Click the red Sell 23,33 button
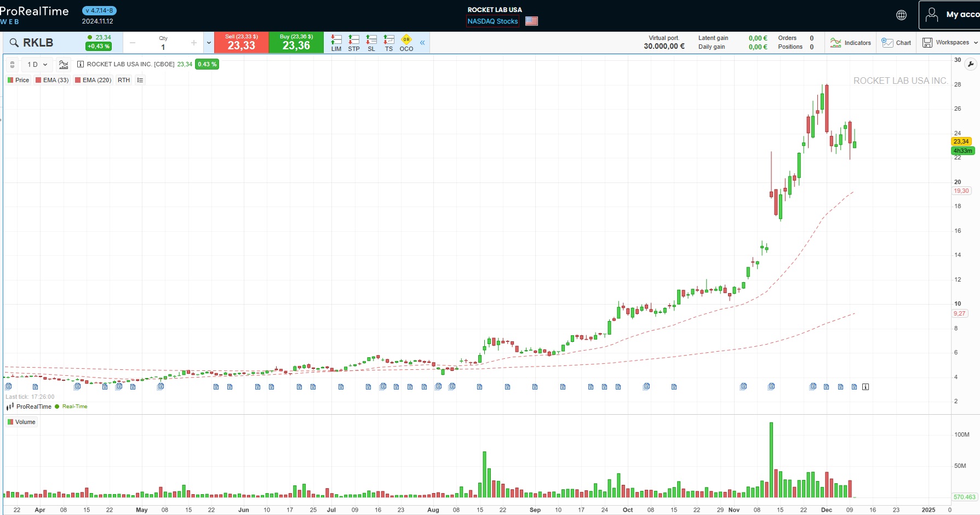This screenshot has height=515, width=980. (x=241, y=43)
